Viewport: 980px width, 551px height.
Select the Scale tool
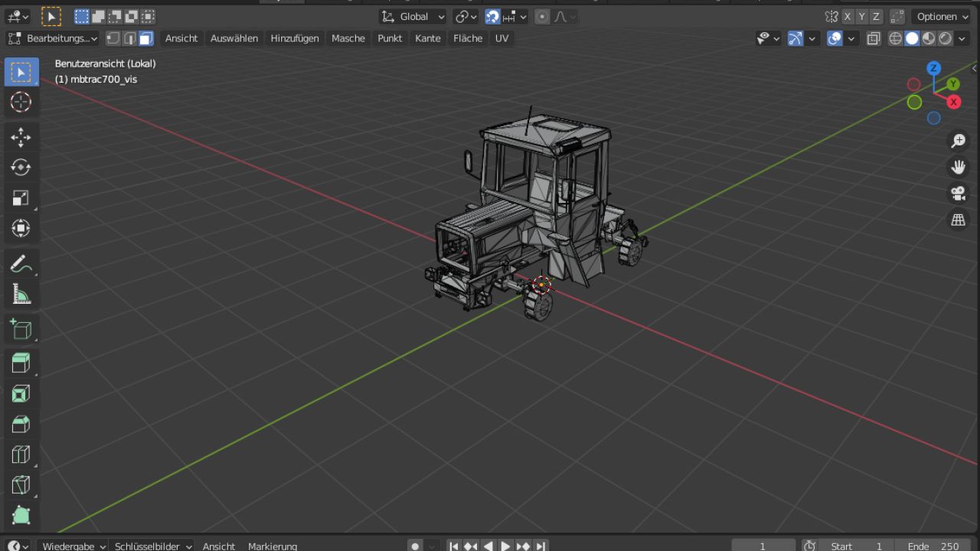pos(21,198)
